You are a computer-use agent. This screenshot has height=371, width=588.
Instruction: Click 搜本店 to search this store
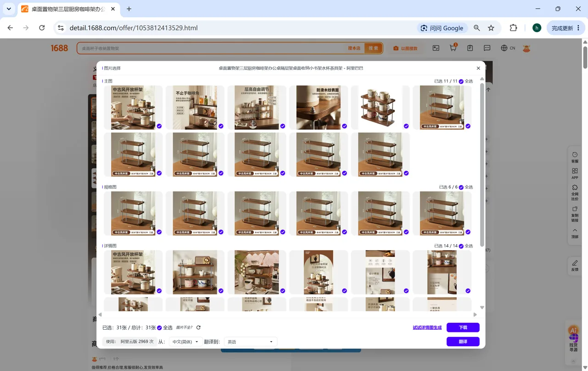coord(354,48)
